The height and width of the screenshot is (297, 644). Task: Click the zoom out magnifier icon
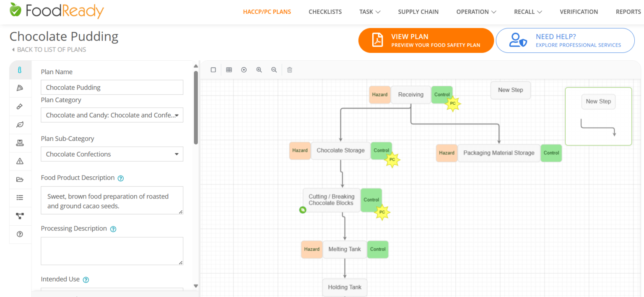point(274,70)
